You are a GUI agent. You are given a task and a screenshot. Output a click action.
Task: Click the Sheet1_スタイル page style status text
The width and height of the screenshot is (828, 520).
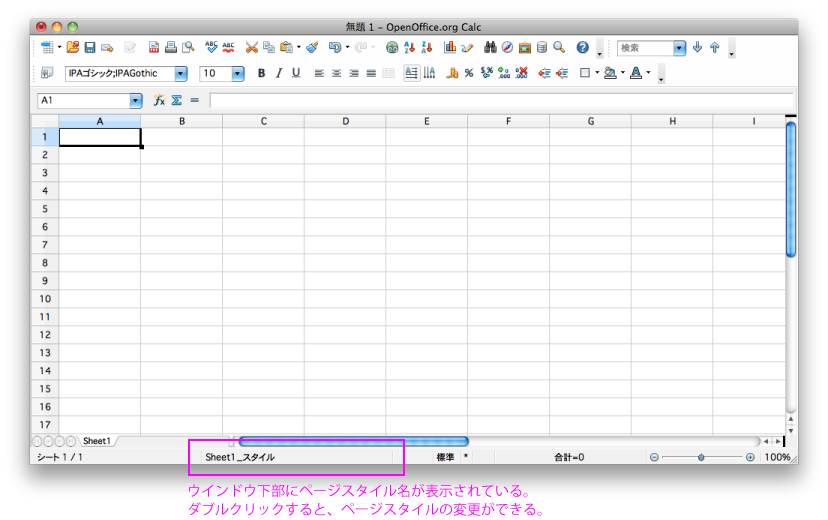tap(240, 457)
